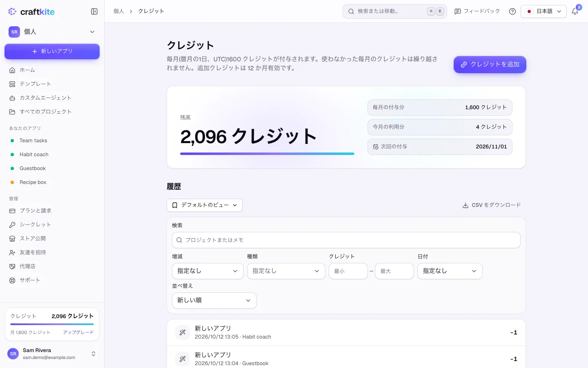The height and width of the screenshot is (368, 588).
Task: Open the Guestbook app
Action: click(x=52, y=168)
